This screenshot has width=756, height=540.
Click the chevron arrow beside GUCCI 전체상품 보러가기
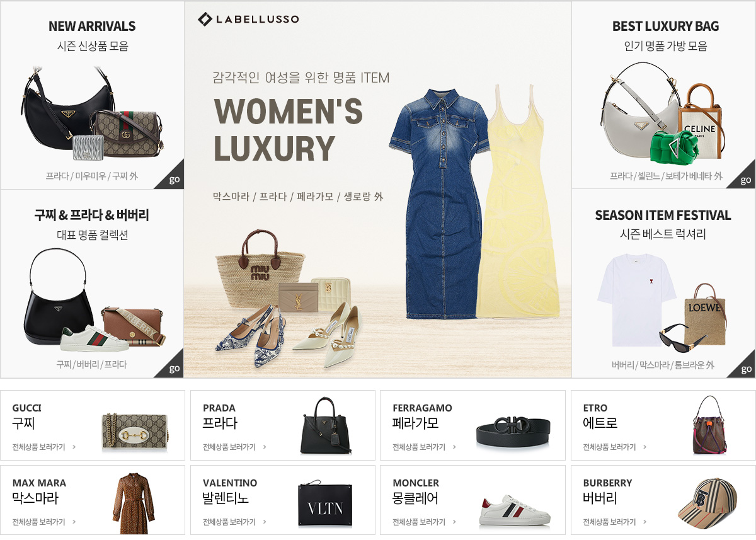click(74, 447)
